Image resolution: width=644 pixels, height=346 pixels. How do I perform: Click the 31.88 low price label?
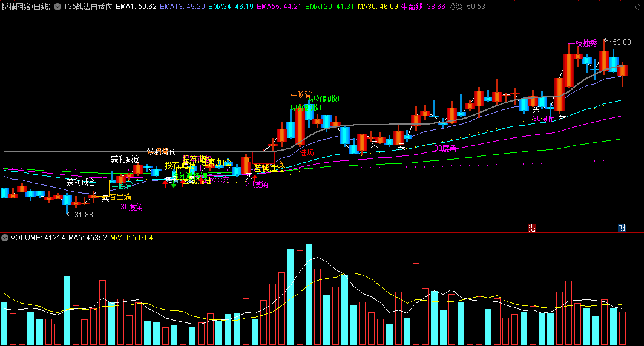[x=84, y=214]
